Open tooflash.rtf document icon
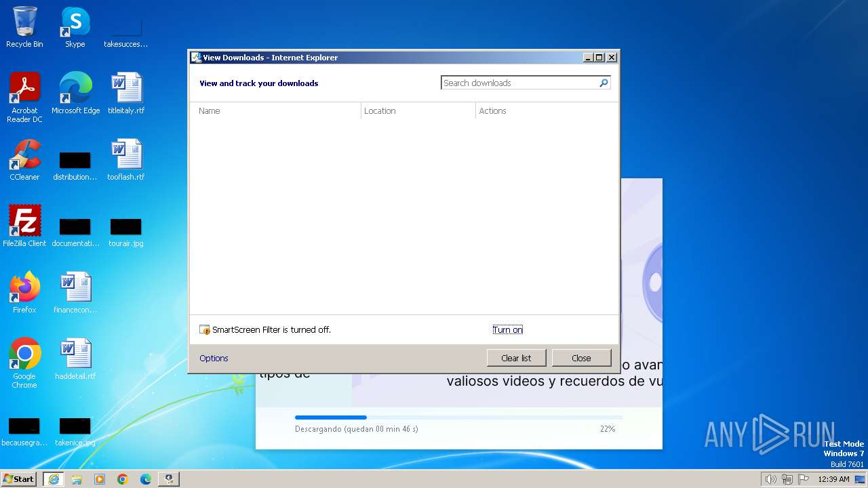This screenshot has width=868, height=488. click(x=126, y=160)
